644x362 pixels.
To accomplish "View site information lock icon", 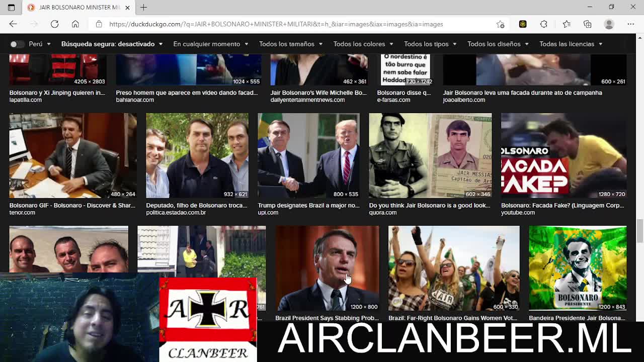I will point(99,24).
